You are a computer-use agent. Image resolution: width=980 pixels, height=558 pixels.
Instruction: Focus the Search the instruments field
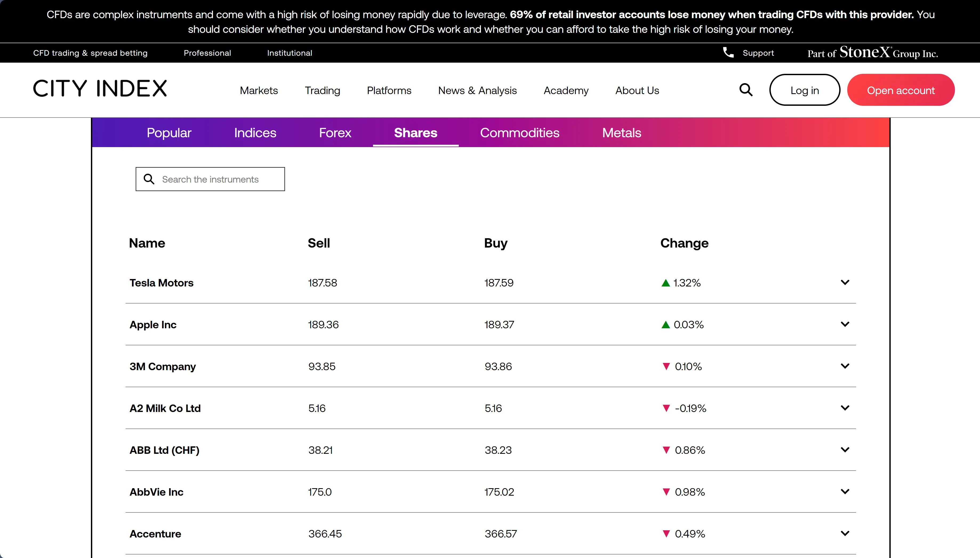(210, 179)
